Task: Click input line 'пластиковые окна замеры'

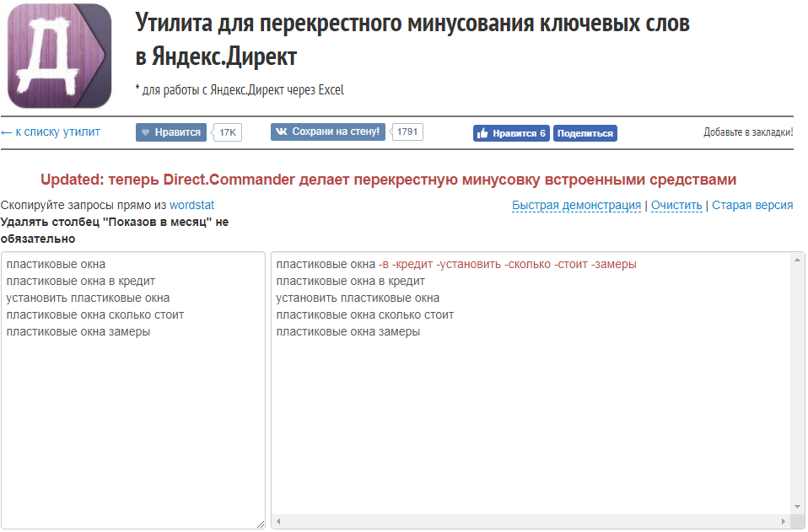Action: point(78,331)
